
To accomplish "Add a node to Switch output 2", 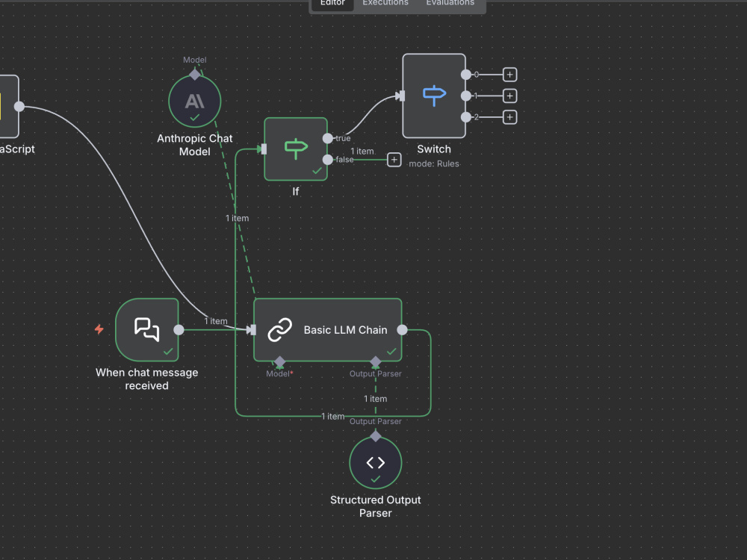I will click(x=509, y=117).
